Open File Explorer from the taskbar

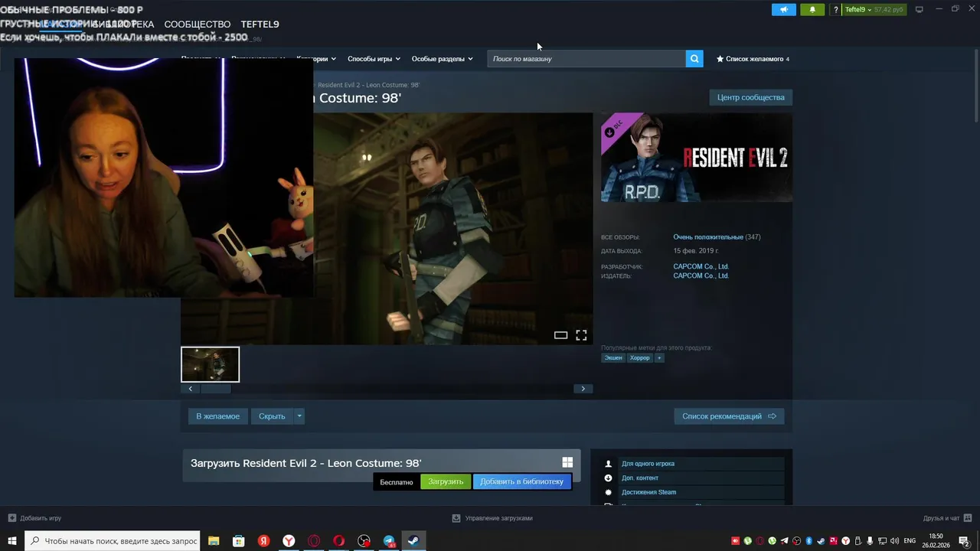coord(214,541)
